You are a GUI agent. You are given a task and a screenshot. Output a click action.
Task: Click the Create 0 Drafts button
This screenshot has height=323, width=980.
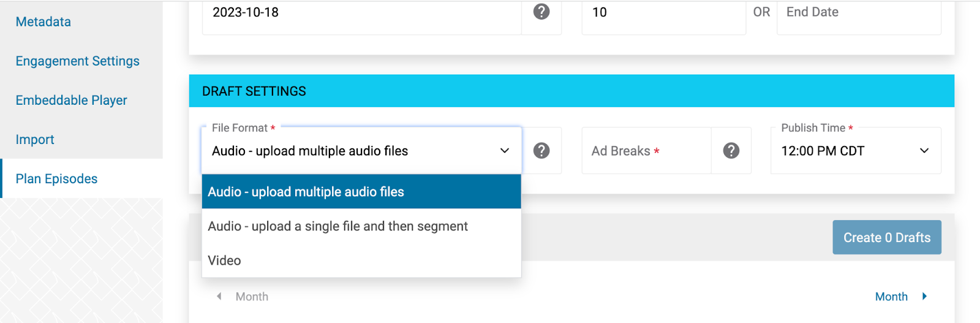pos(887,238)
